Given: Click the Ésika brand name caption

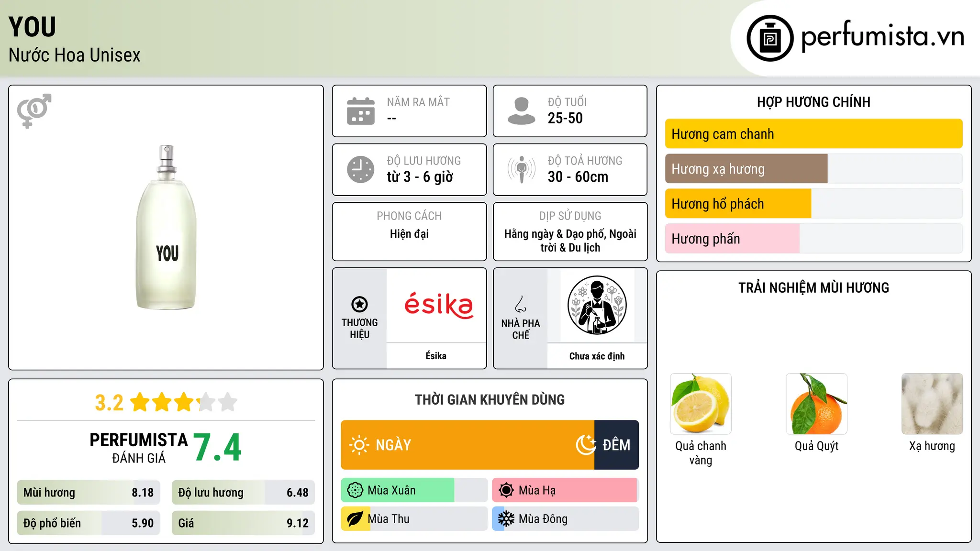Looking at the screenshot, I should [436, 356].
